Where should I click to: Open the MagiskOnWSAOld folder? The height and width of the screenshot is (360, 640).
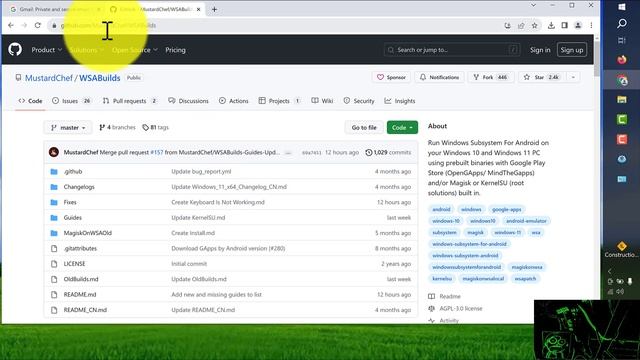(88, 233)
